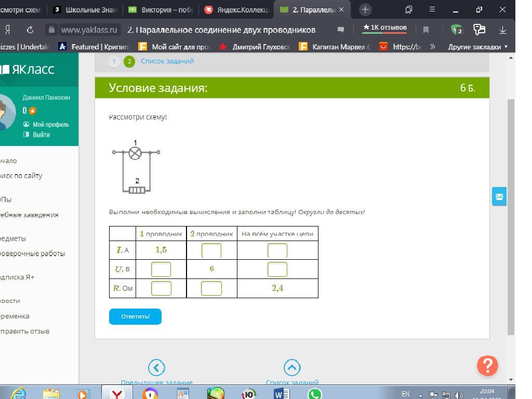Image resolution: width=532 pixels, height=399 pixels.
Task: Expand hidden bookmarks with the chevron
Action: coord(432,47)
